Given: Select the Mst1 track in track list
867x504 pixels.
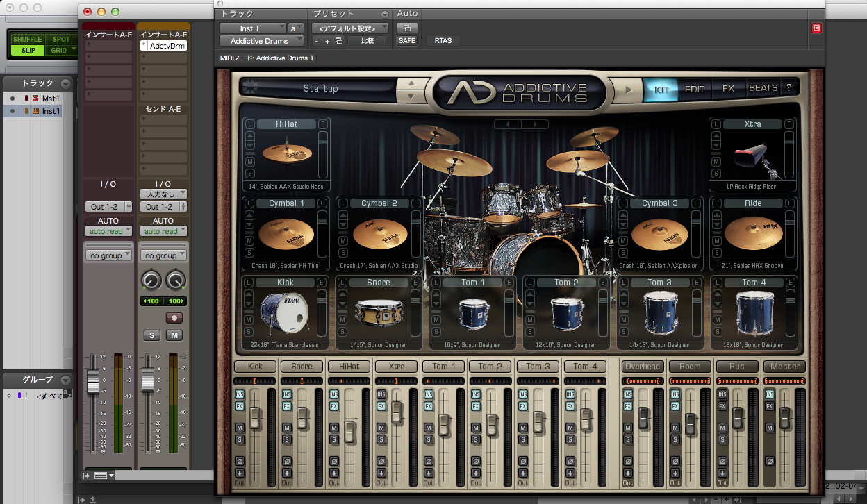Looking at the screenshot, I should tap(50, 99).
